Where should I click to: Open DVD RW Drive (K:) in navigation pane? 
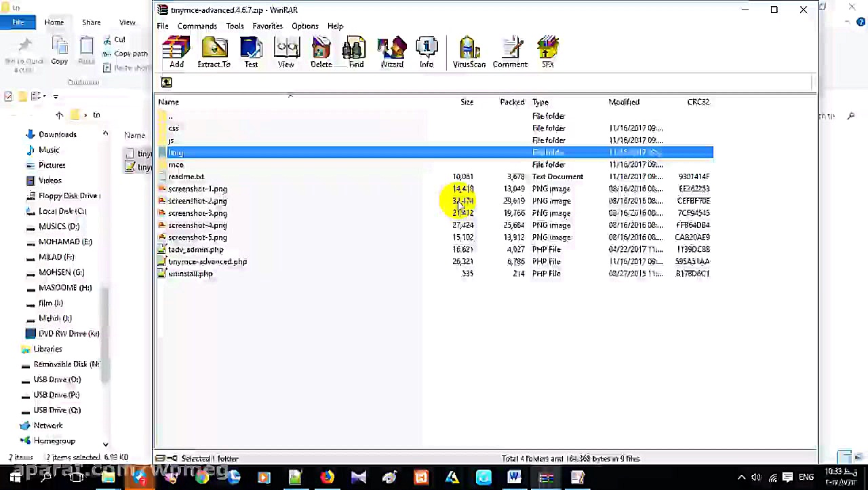[62, 334]
